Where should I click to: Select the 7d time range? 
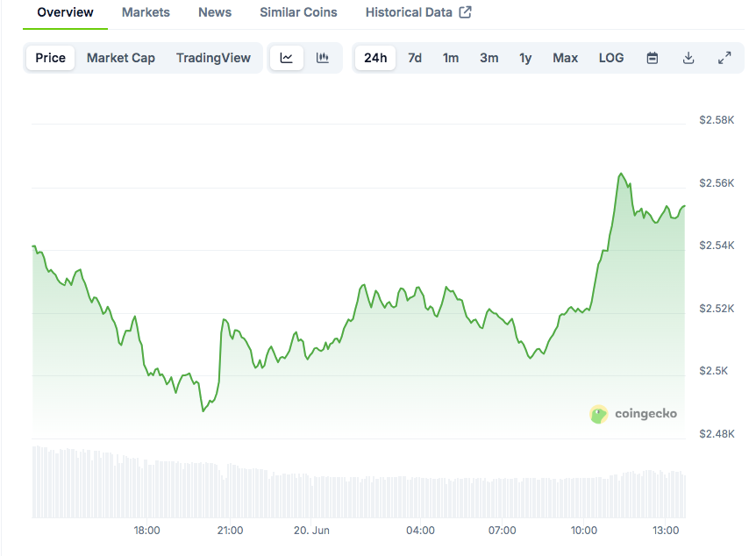coord(415,58)
